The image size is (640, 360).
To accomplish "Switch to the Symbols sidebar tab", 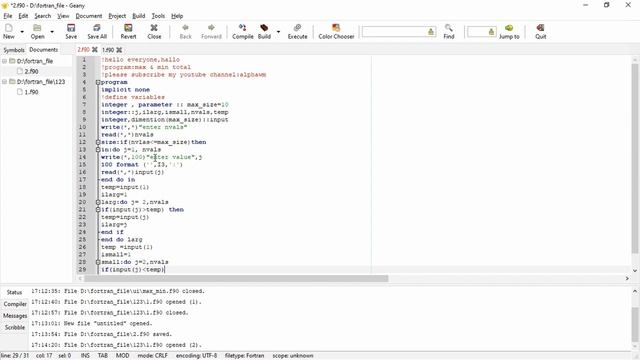I will pyautogui.click(x=14, y=50).
